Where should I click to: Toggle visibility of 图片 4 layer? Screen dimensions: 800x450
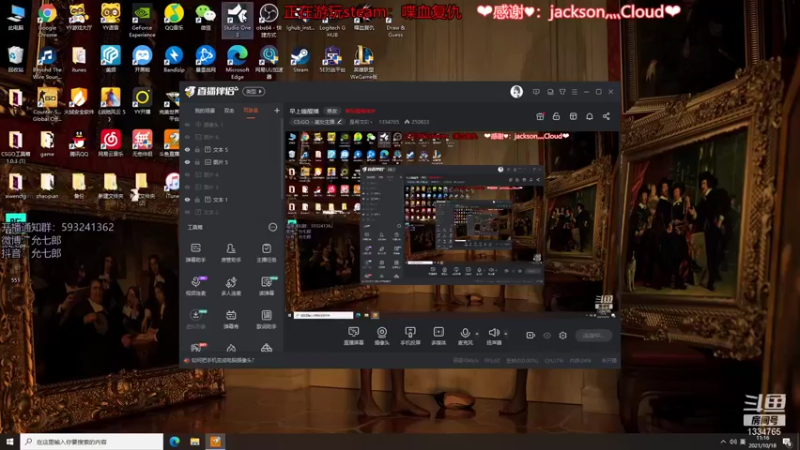pos(187,174)
